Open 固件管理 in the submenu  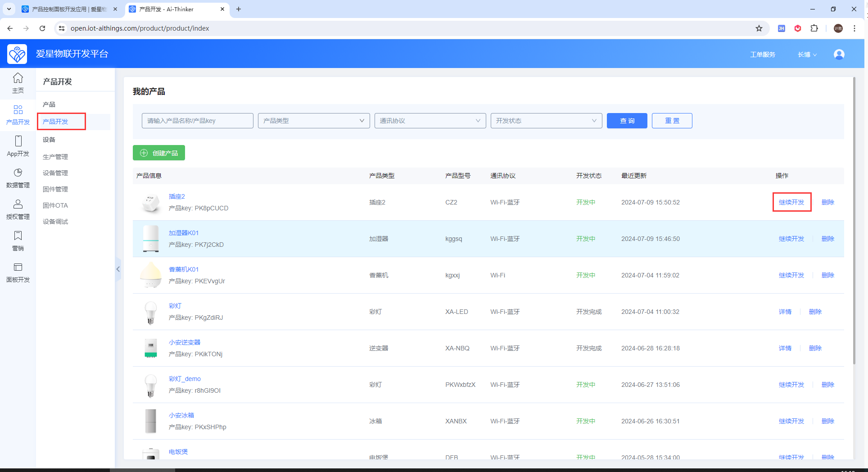click(55, 189)
